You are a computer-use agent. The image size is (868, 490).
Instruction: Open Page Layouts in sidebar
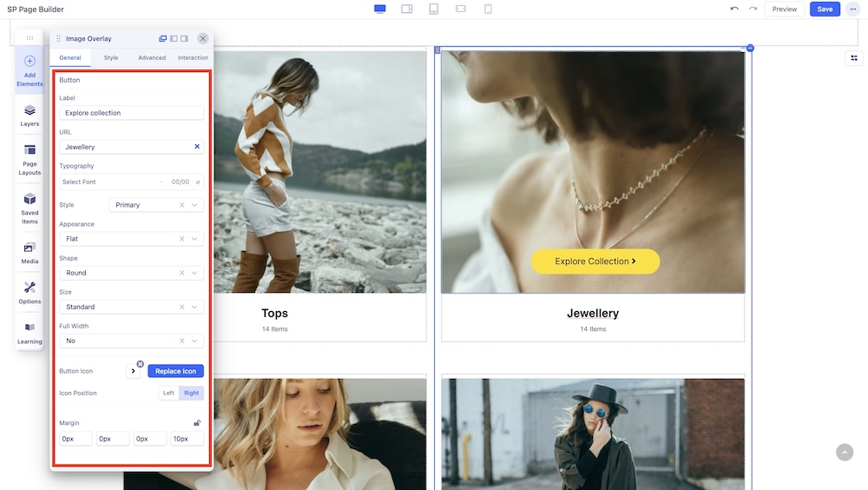[x=30, y=160]
